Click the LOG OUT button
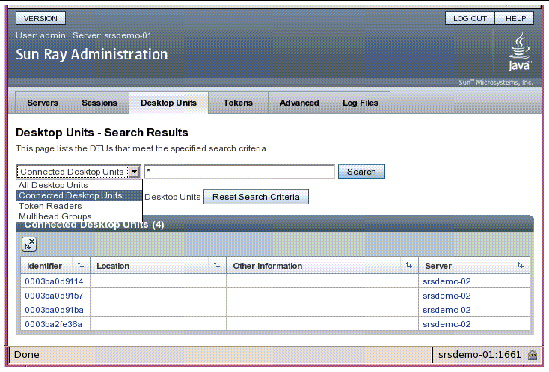This screenshot has height=372, width=549. [470, 18]
